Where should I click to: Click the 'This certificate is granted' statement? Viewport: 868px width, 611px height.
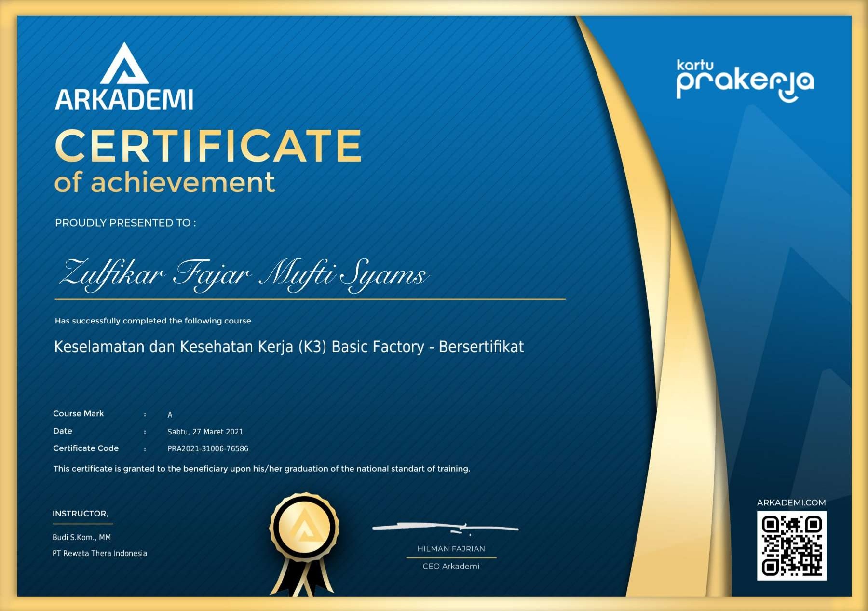(262, 469)
